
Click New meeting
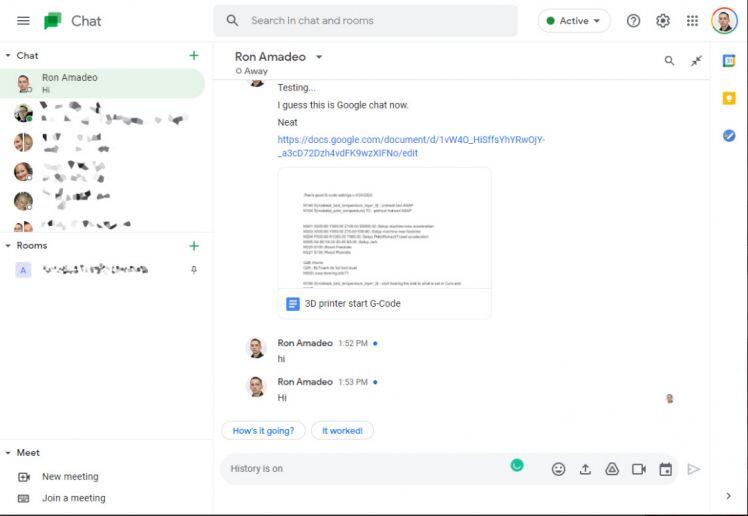[70, 476]
